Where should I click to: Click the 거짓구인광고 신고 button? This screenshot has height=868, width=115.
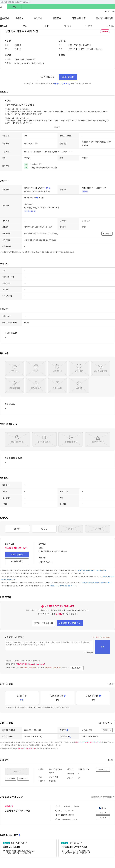[106, 723]
